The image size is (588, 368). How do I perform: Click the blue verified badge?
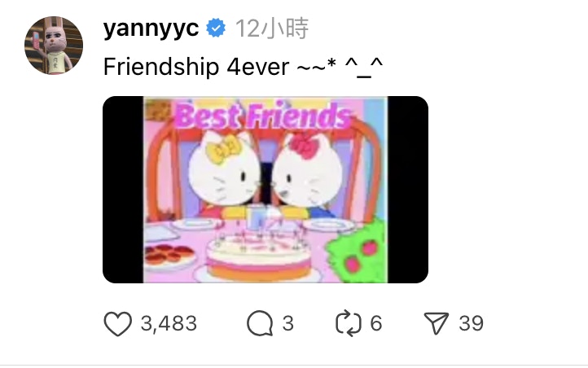click(x=216, y=28)
